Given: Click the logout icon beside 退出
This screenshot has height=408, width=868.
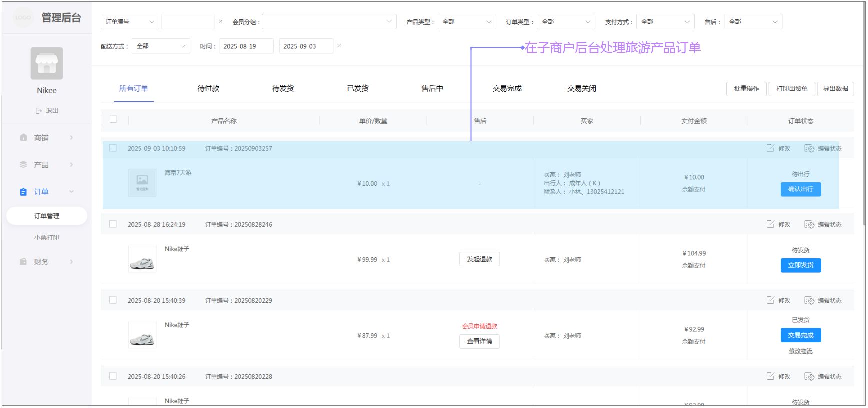Looking at the screenshot, I should [39, 111].
